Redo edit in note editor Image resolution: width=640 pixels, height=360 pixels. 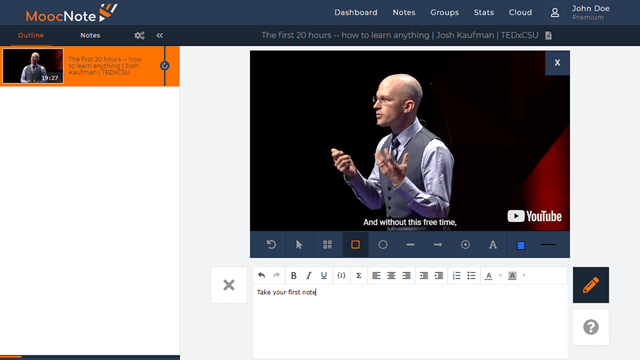276,276
